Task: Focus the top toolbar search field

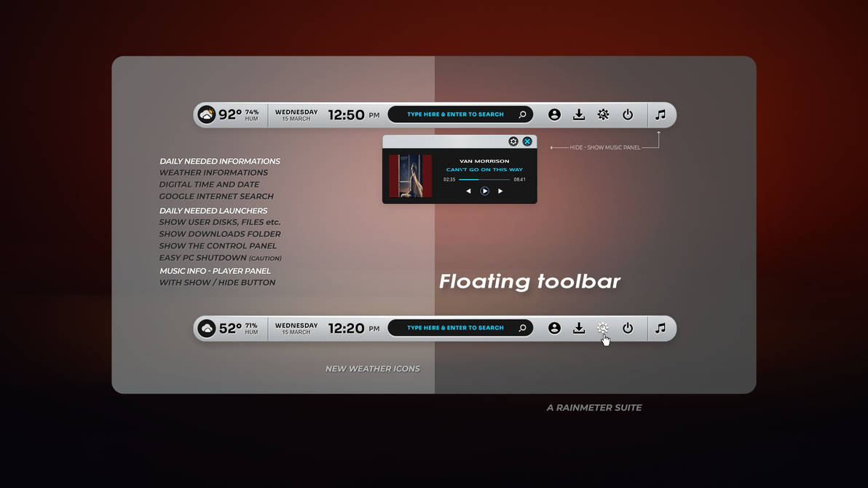Action: tap(460, 114)
